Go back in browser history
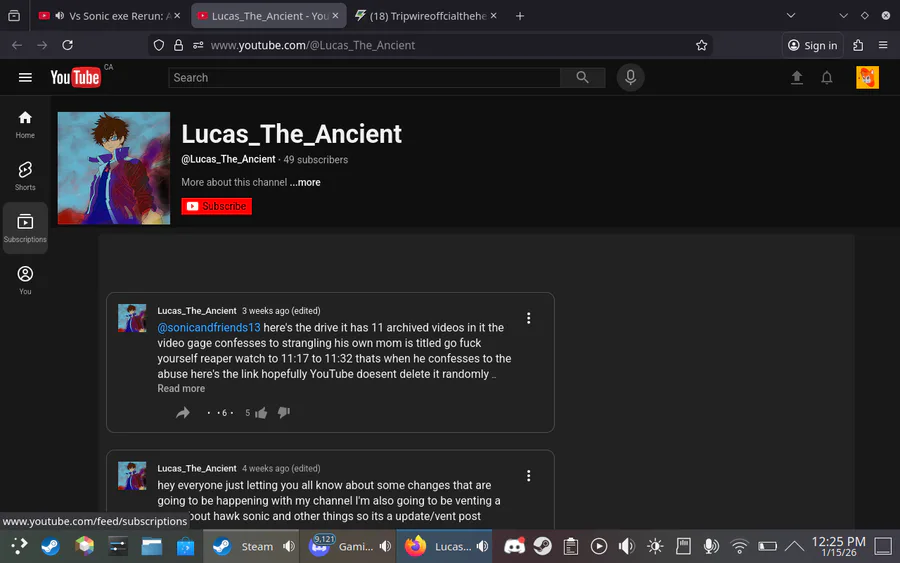The width and height of the screenshot is (900, 563). [17, 45]
